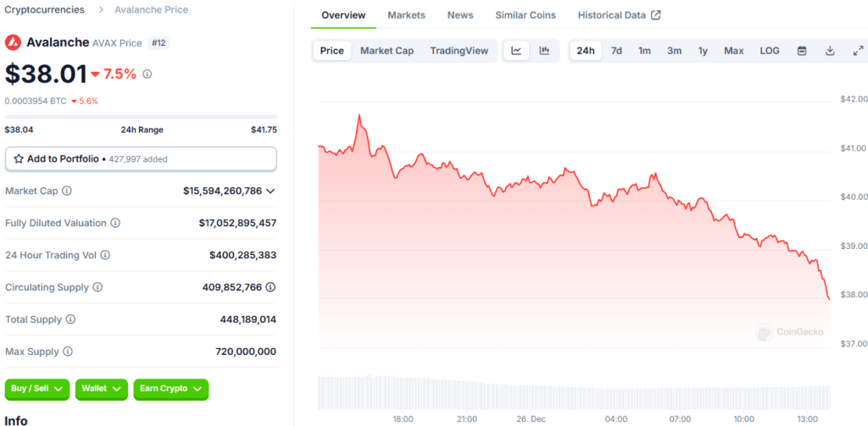Open the Markets tab

tap(406, 15)
